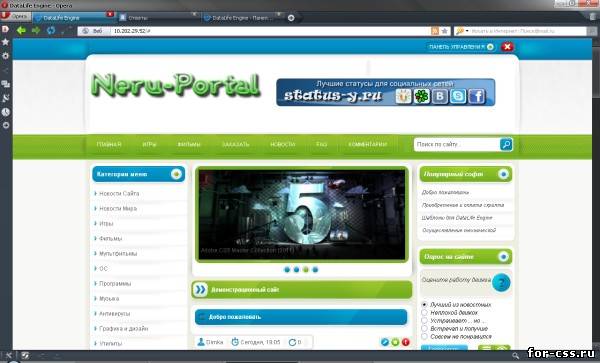Select the second poll radio option
The height and width of the screenshot is (363, 600).
click(x=424, y=313)
